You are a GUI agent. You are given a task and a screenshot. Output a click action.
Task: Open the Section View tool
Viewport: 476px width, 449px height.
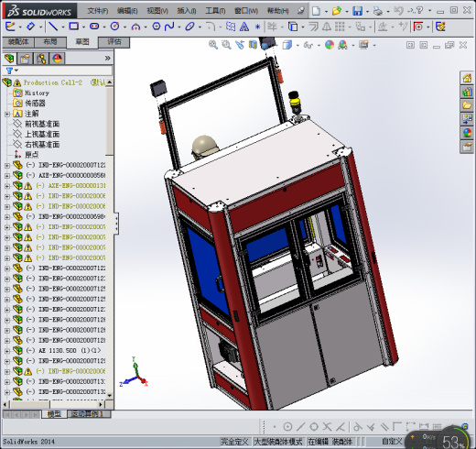coord(253,45)
